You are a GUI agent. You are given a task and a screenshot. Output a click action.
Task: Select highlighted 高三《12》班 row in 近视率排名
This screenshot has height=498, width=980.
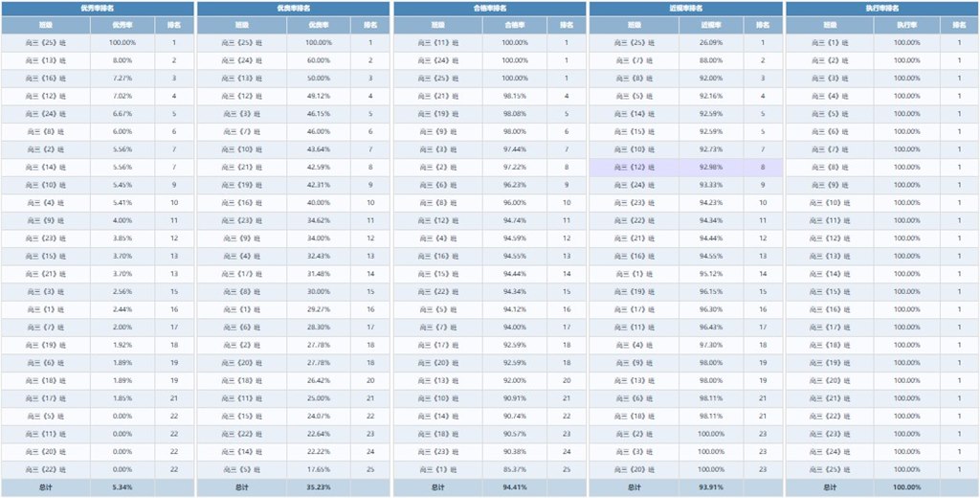tap(685, 168)
